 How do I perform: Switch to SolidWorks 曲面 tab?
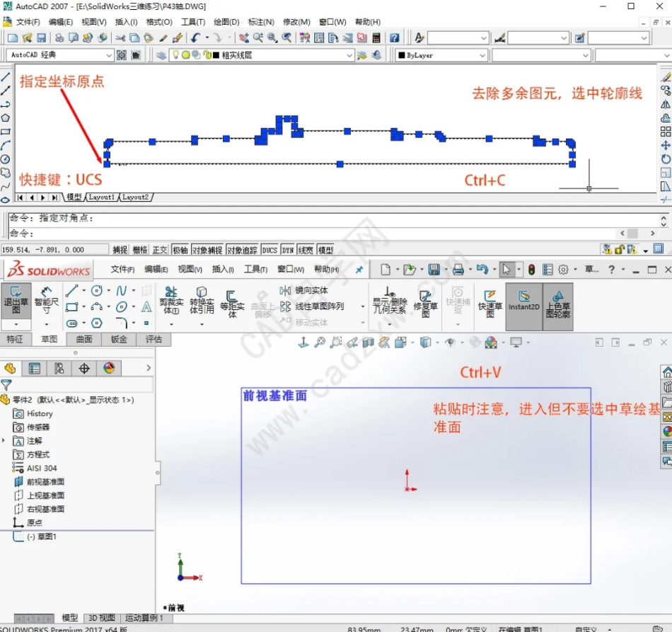coord(84,339)
